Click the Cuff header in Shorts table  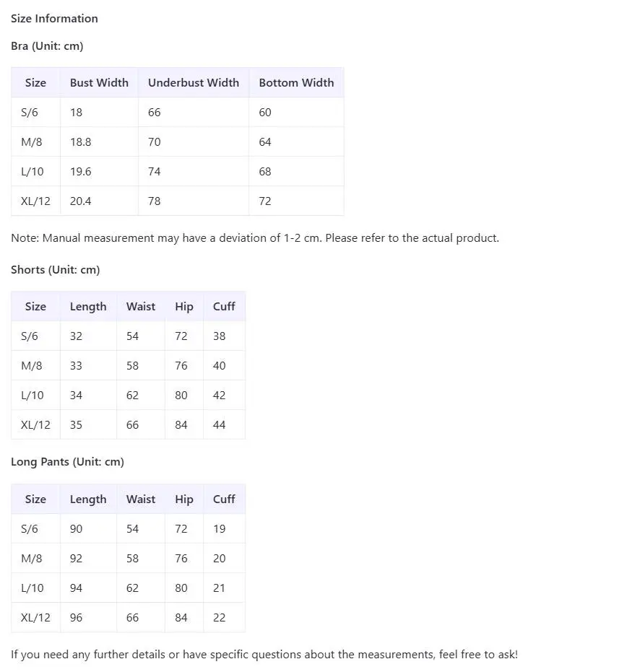(x=224, y=307)
